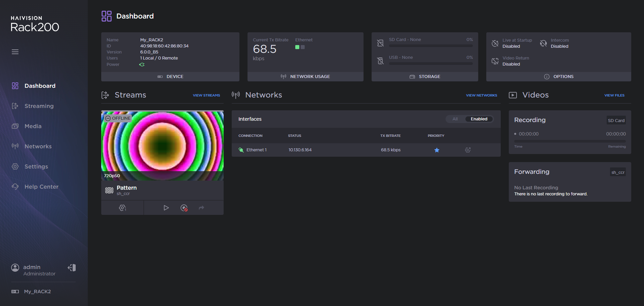
Task: Expand the STORAGE panel
Action: (x=425, y=77)
